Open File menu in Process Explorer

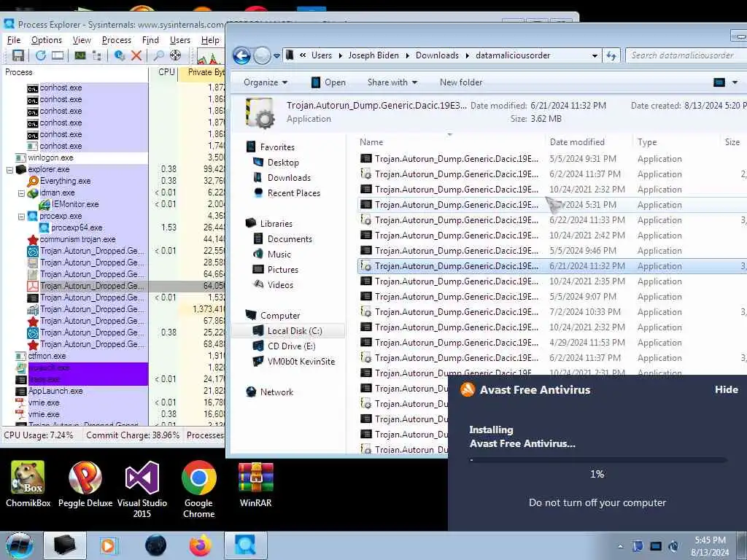pyautogui.click(x=13, y=40)
